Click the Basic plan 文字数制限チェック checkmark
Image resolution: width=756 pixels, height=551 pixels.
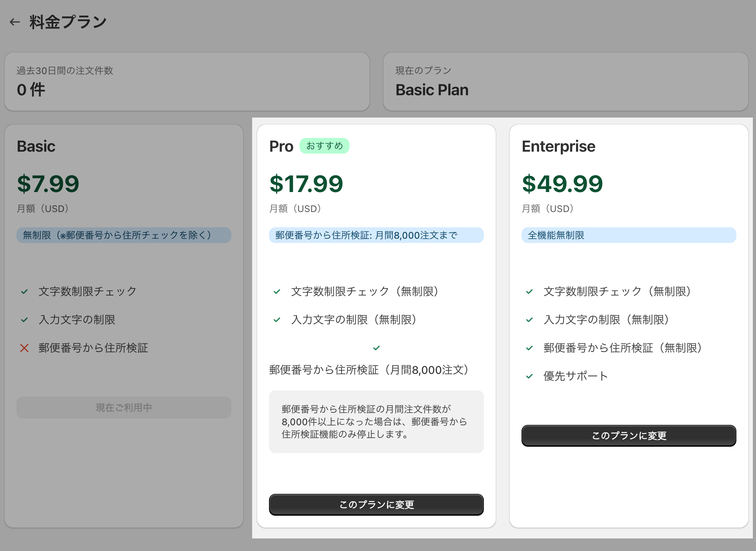click(x=24, y=292)
